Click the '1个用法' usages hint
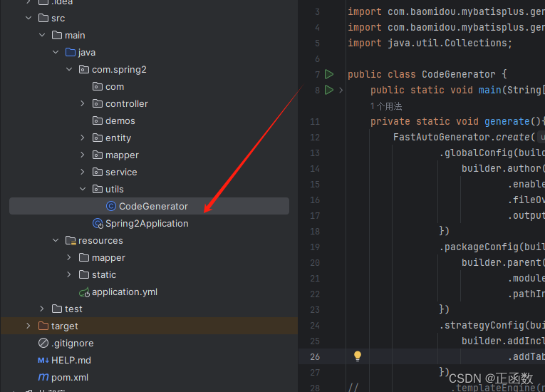The height and width of the screenshot is (392, 545). coord(386,106)
